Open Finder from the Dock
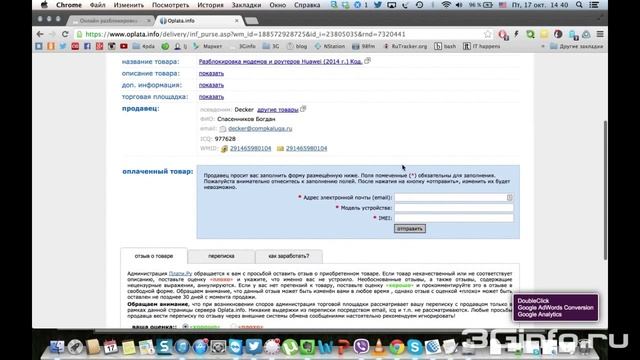This screenshot has width=640, height=360. (57, 347)
